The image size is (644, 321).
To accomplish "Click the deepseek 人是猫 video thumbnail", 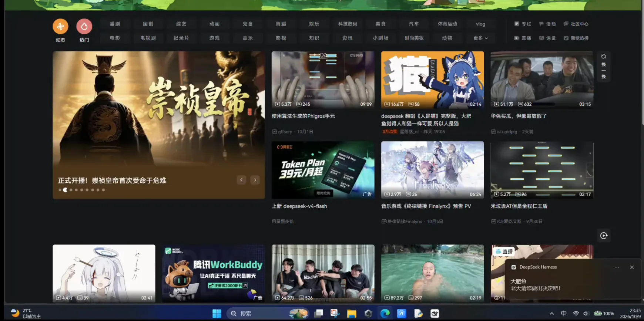I will 432,80.
